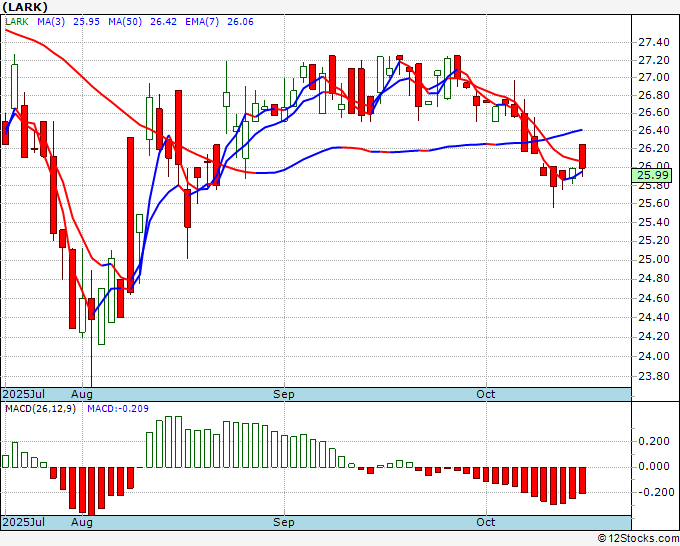Click the Oct label on MACD axis
This screenshot has width=680, height=546.
click(486, 522)
